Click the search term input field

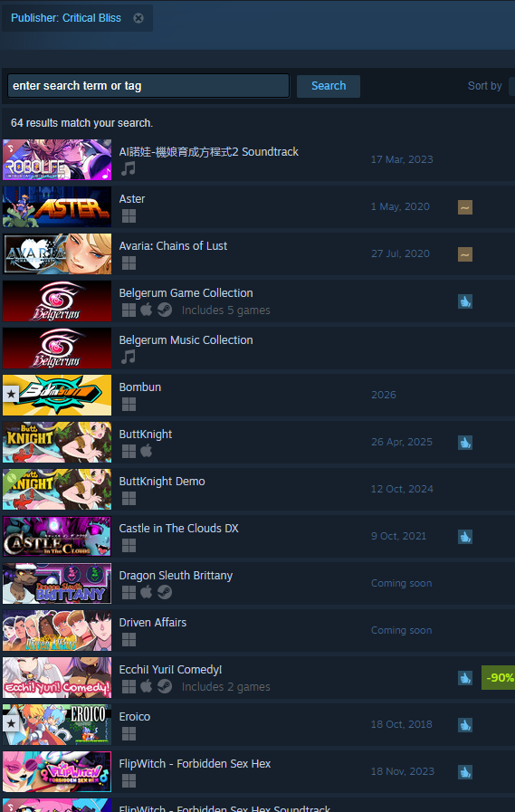coord(148,86)
